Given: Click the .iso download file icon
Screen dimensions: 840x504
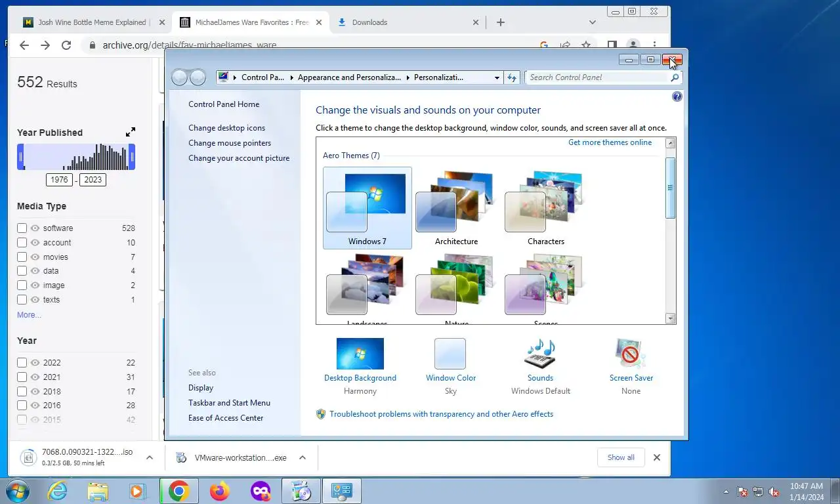Looking at the screenshot, I should pyautogui.click(x=28, y=457).
